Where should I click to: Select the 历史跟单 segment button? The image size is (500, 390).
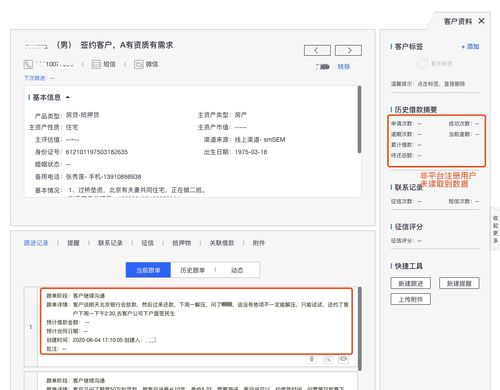pos(192,270)
